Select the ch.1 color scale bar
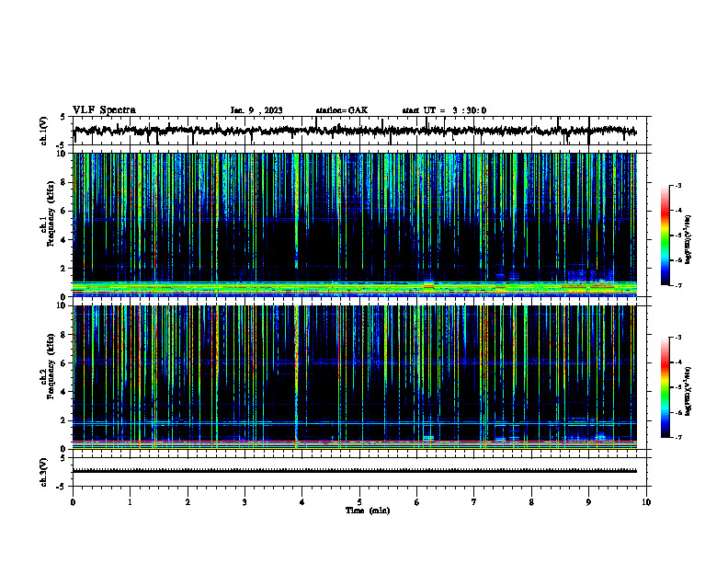This screenshot has width=728, height=563. [665, 236]
